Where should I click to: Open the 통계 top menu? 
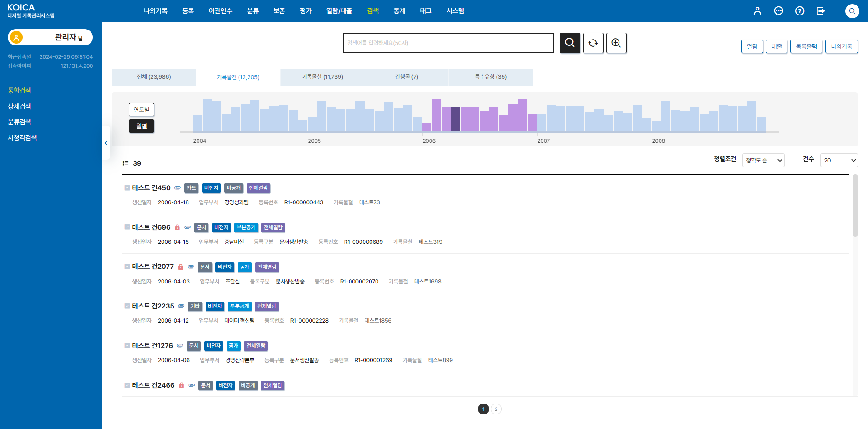(399, 11)
